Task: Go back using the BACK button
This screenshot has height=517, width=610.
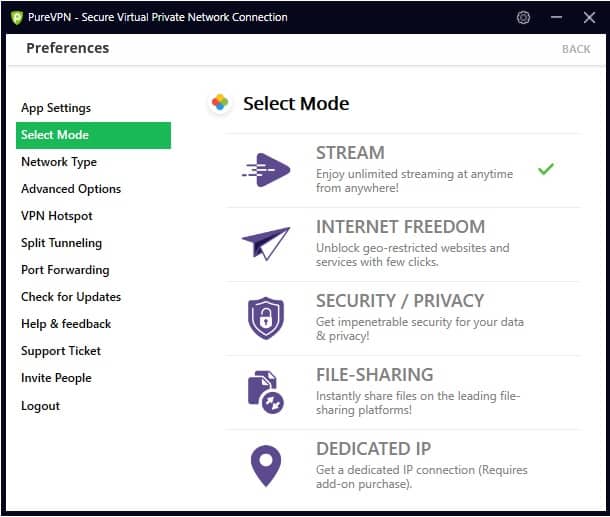Action: pos(576,49)
